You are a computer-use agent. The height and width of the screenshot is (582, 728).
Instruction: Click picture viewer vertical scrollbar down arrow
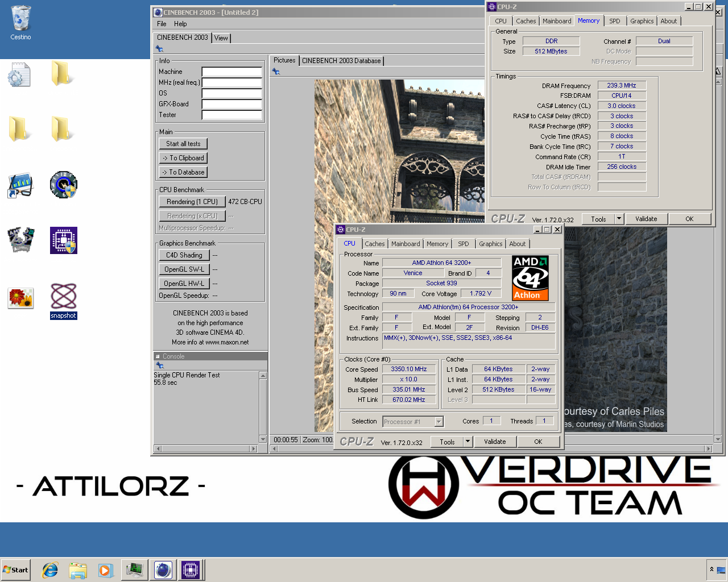tap(718, 439)
